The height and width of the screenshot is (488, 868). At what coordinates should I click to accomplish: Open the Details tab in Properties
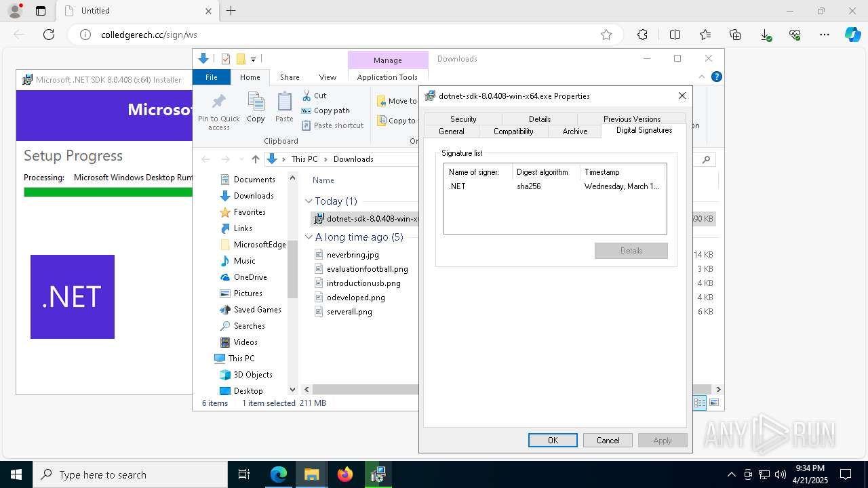coord(540,119)
